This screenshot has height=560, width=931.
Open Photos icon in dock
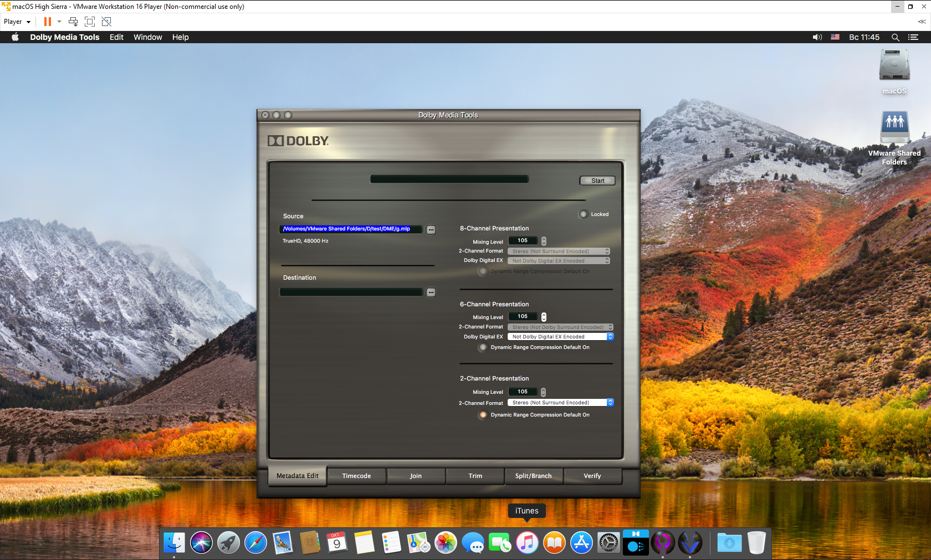446,543
